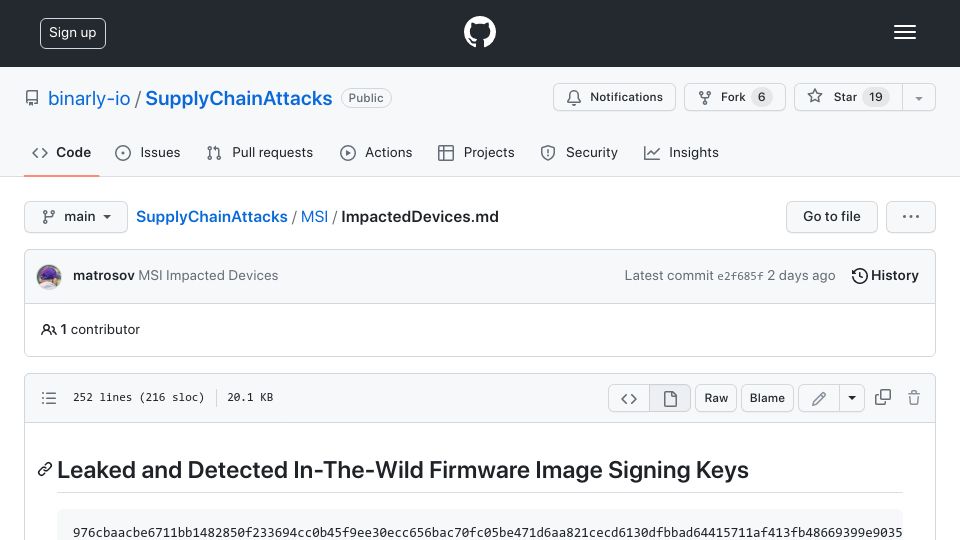960x540 pixels.
Task: Click the Leaked Firmware Image Signing Keys heading
Action: pyautogui.click(x=403, y=470)
